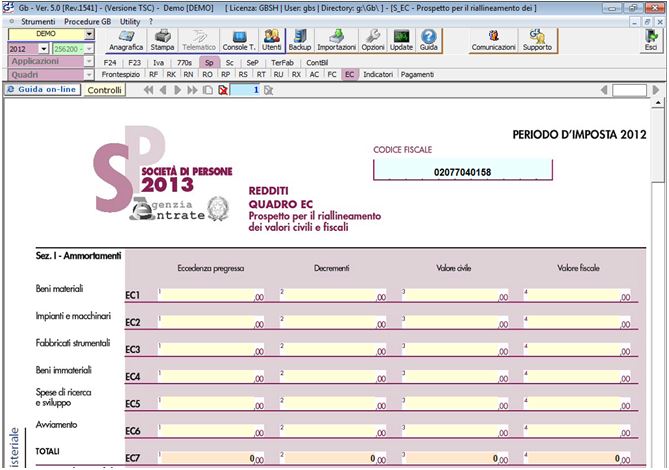Click the Controlli button
This screenshot has width=669, height=470.
click(105, 90)
